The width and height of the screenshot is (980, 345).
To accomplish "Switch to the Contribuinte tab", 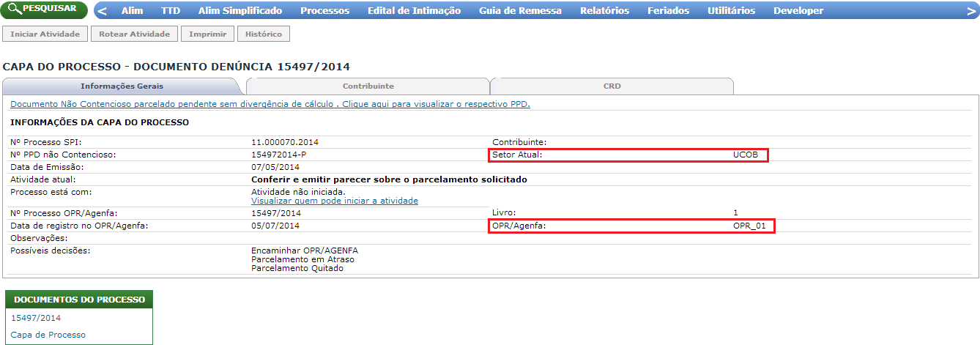I will point(368,86).
